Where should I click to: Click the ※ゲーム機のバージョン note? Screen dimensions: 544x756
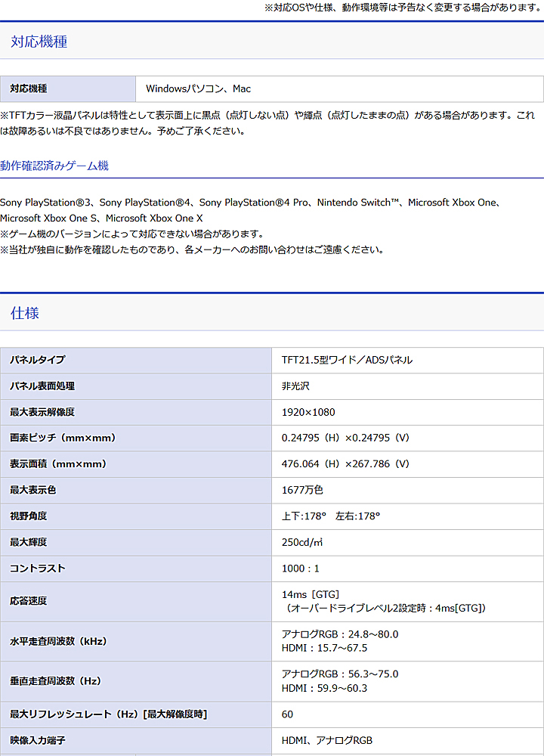[132, 234]
